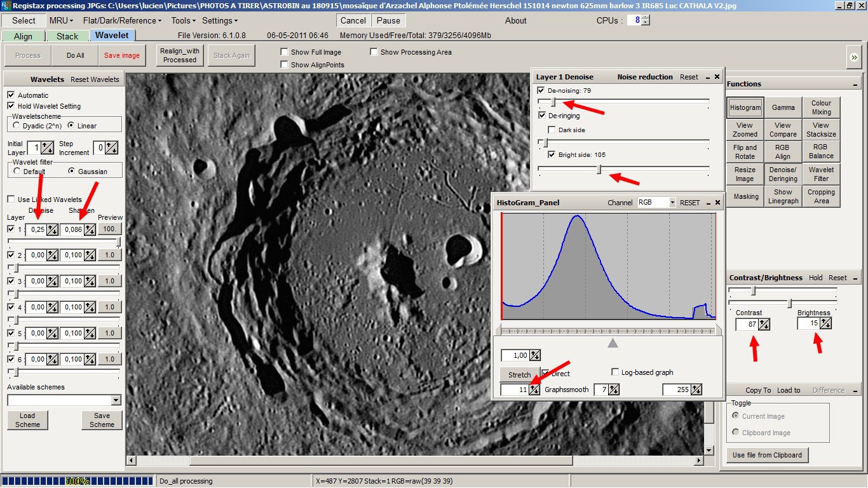Open the Tools menu

click(x=184, y=20)
